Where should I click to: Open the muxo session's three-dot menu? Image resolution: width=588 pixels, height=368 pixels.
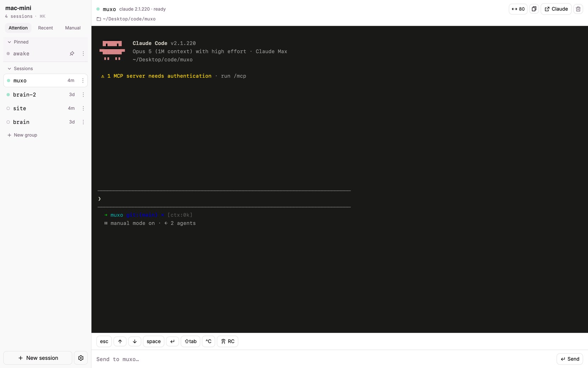(x=83, y=81)
